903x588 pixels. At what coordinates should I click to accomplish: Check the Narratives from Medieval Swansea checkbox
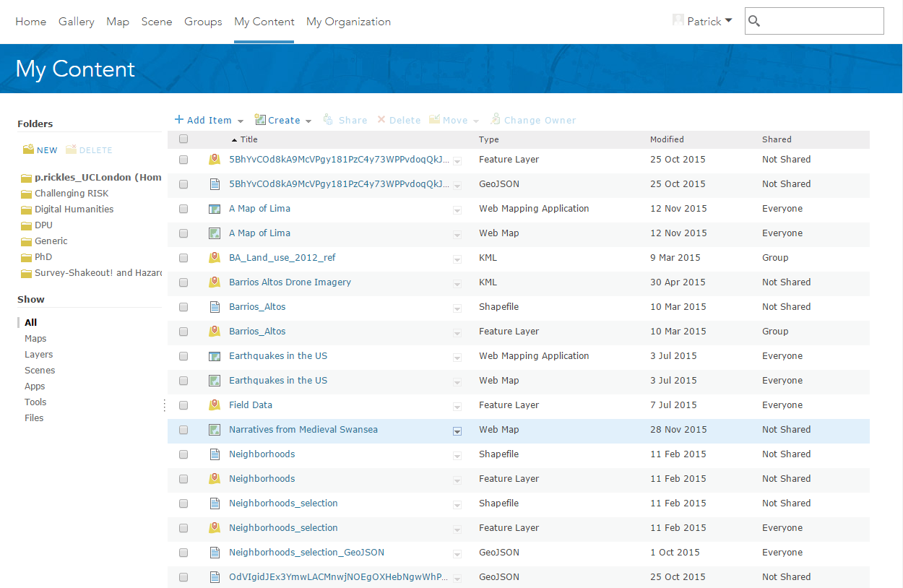point(183,430)
